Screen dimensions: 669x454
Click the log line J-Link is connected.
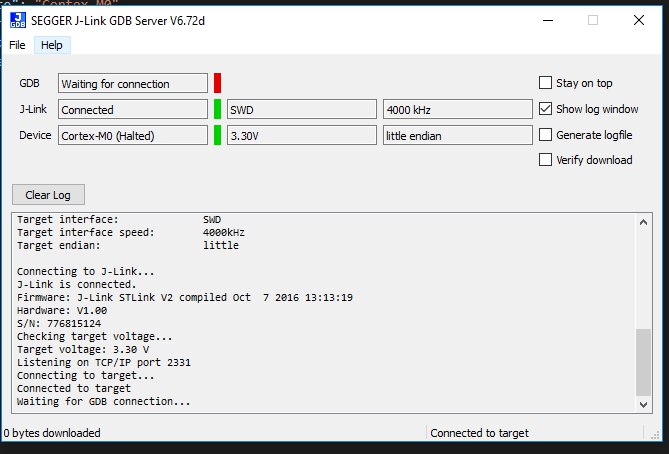coord(77,284)
